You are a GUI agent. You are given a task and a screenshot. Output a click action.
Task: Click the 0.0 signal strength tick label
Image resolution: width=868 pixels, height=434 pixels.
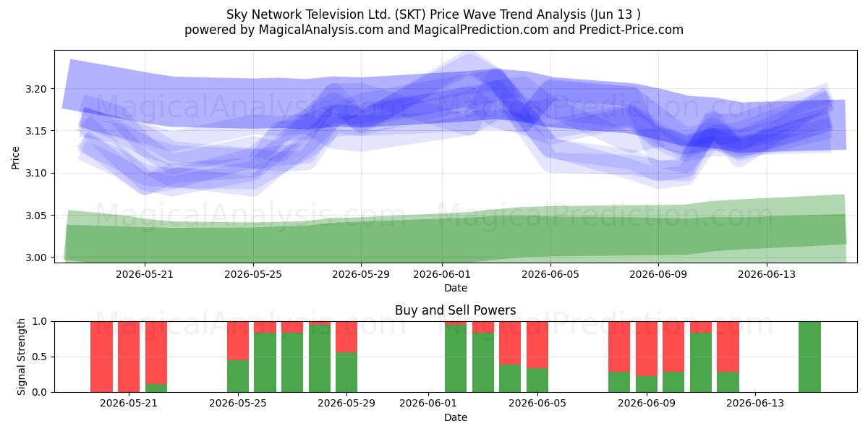point(41,392)
